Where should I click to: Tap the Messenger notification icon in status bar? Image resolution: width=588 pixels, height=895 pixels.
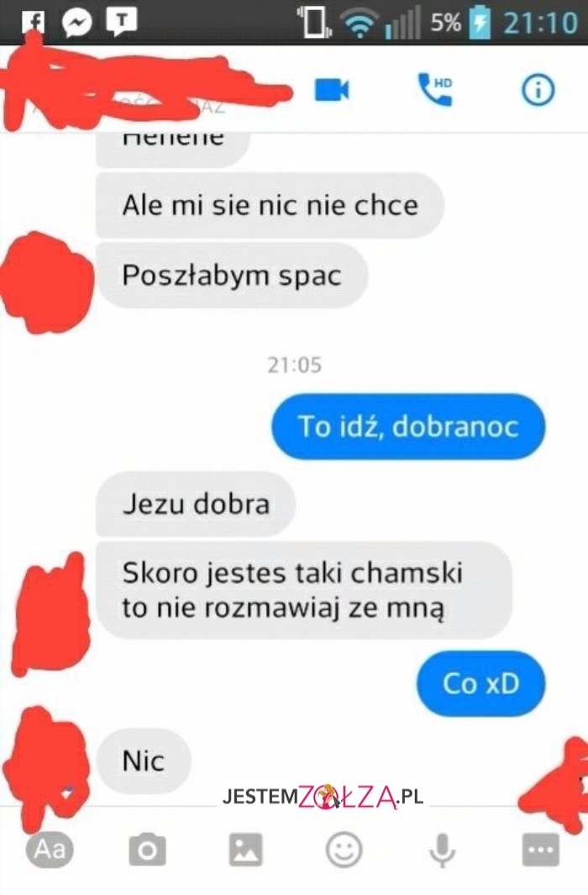pyautogui.click(x=77, y=22)
